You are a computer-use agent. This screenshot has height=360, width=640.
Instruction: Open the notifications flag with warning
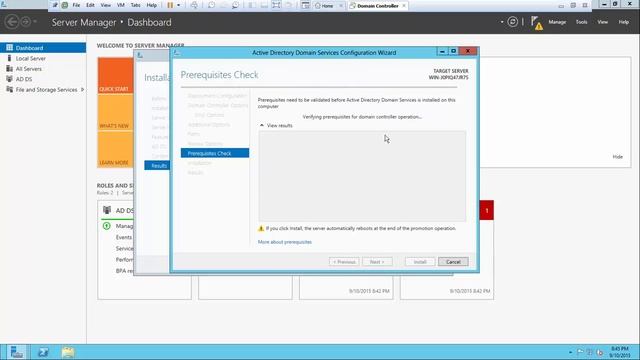pyautogui.click(x=537, y=23)
